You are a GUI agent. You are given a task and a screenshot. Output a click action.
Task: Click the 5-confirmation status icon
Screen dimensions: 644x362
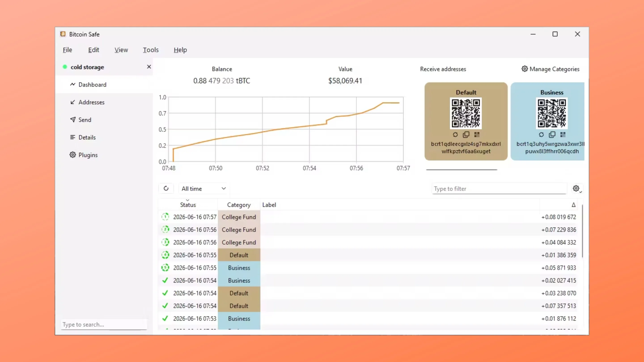point(165,267)
